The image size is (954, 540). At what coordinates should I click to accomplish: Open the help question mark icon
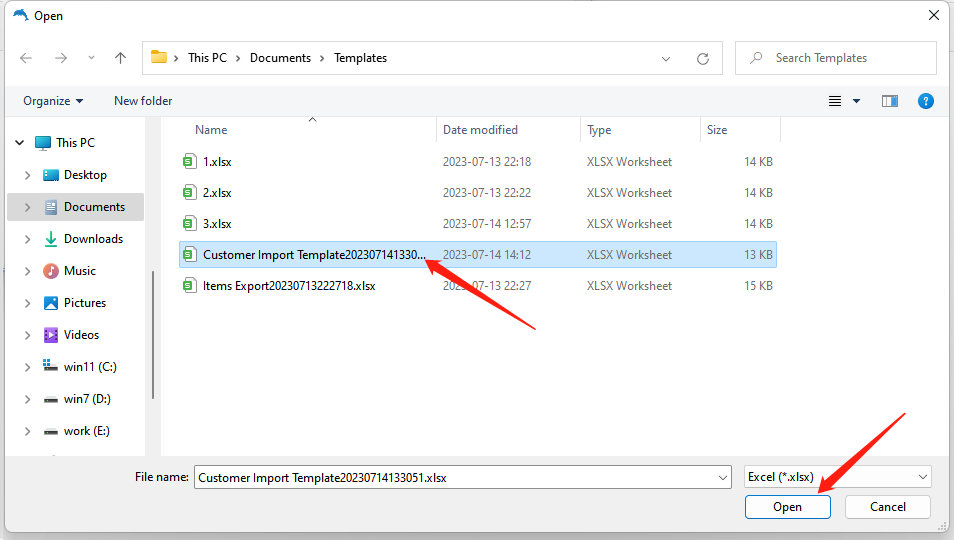point(926,101)
